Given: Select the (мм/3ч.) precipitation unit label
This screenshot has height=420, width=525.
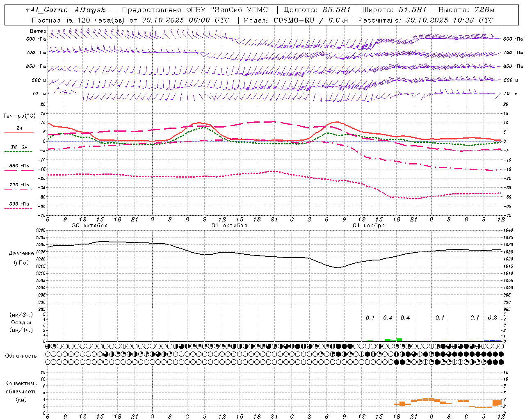Looking at the screenshot, I should (21, 315).
